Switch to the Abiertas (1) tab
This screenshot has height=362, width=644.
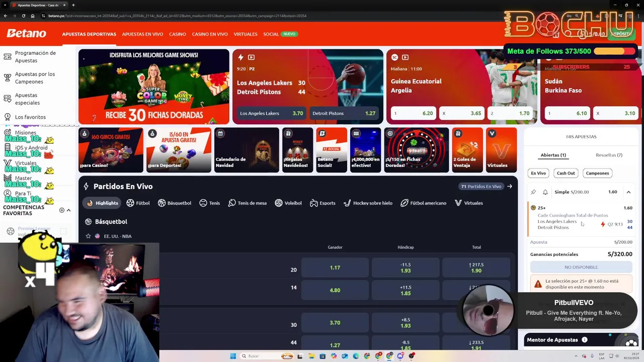pyautogui.click(x=553, y=155)
